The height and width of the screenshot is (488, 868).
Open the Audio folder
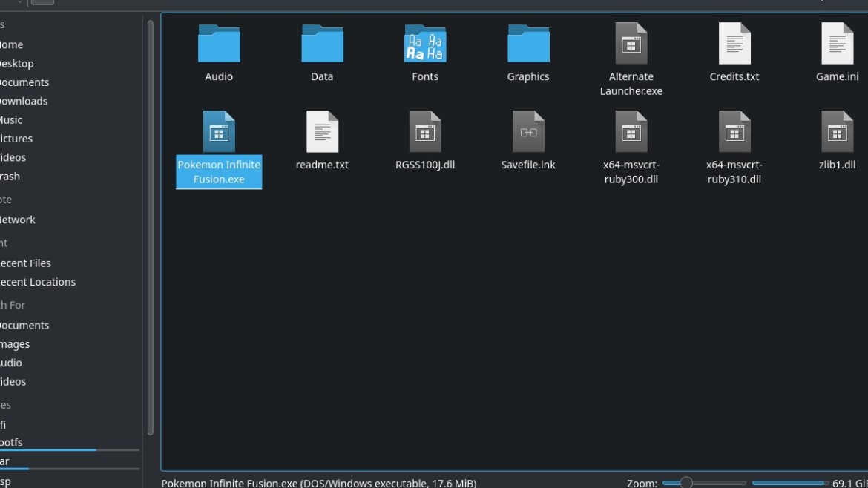pos(219,44)
